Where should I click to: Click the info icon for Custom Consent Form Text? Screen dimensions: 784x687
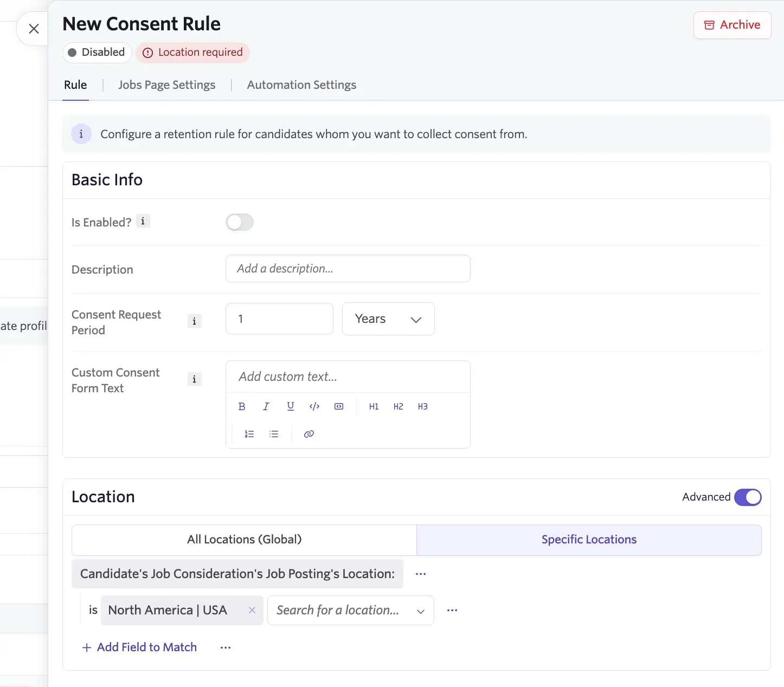coord(194,379)
